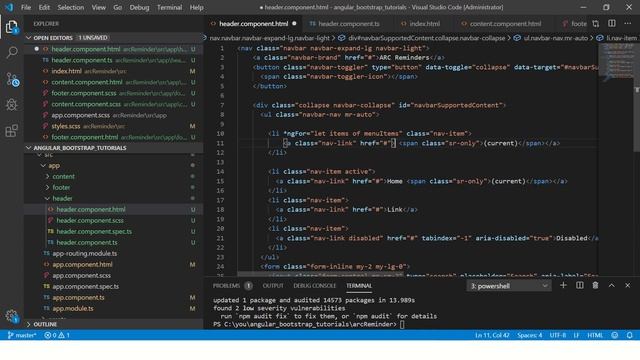Open errors and warnings count in status bar
Viewport: 640px width, 360px height.
pos(57,335)
